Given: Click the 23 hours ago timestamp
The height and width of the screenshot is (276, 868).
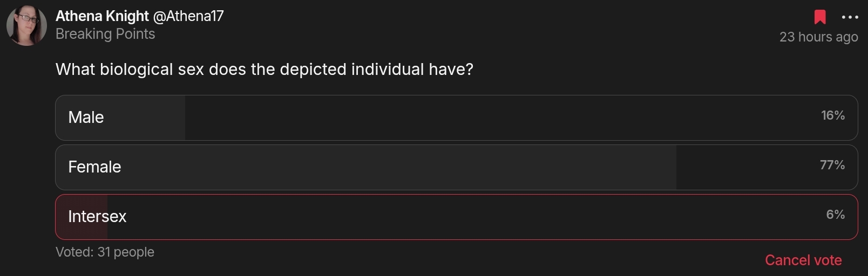Looking at the screenshot, I should 818,37.
